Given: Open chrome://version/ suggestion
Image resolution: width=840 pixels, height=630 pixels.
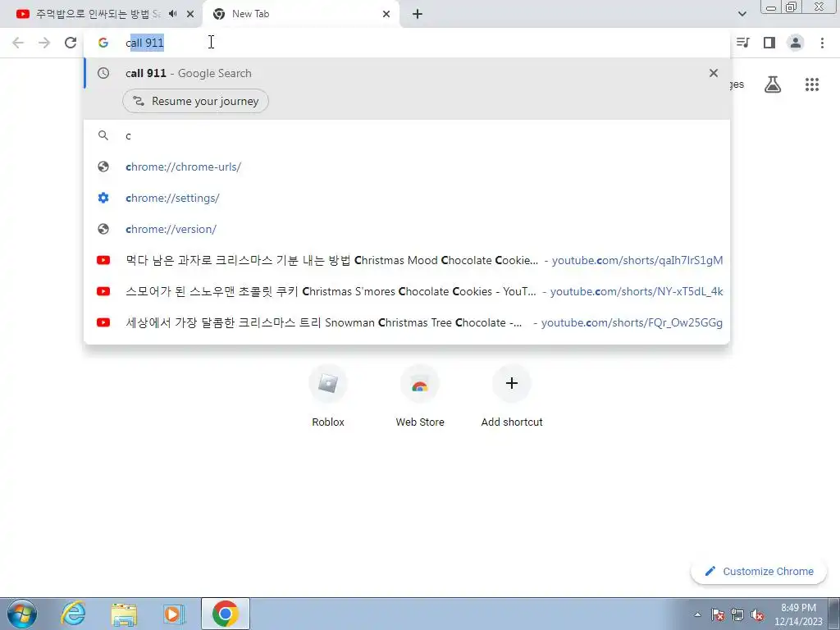Looking at the screenshot, I should point(407,229).
